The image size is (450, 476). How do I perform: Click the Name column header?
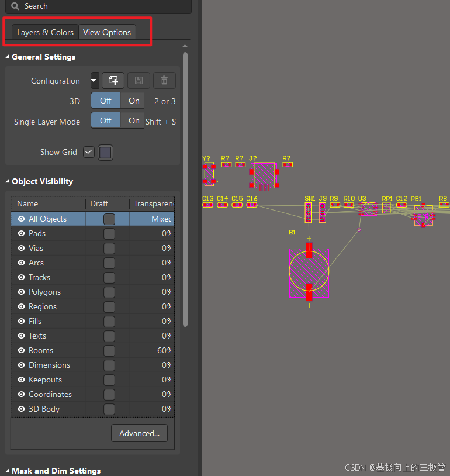click(x=49, y=203)
